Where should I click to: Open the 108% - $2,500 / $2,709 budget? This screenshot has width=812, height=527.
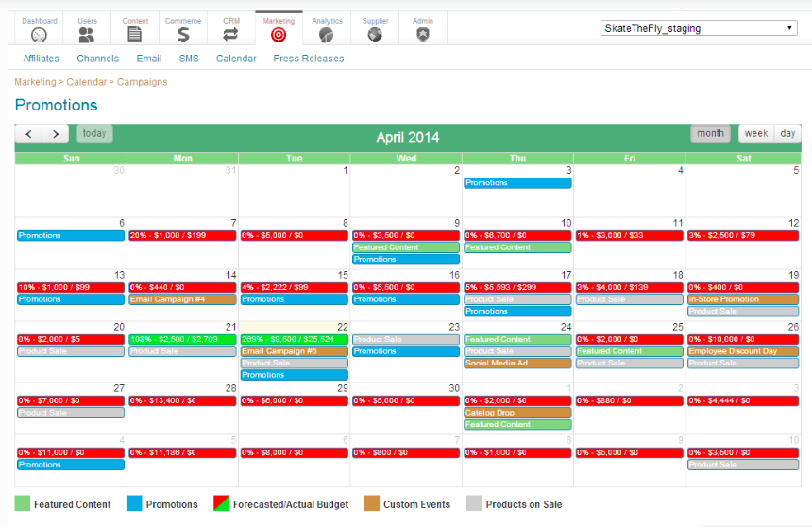(x=182, y=339)
